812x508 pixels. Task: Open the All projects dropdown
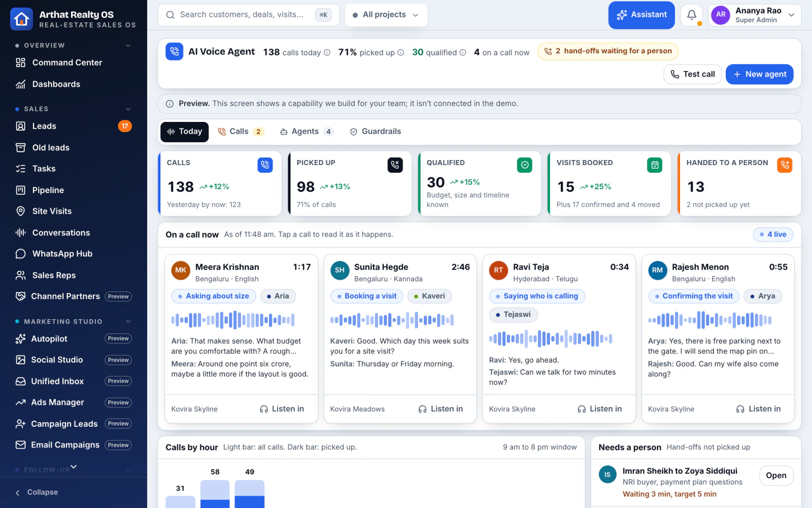386,15
